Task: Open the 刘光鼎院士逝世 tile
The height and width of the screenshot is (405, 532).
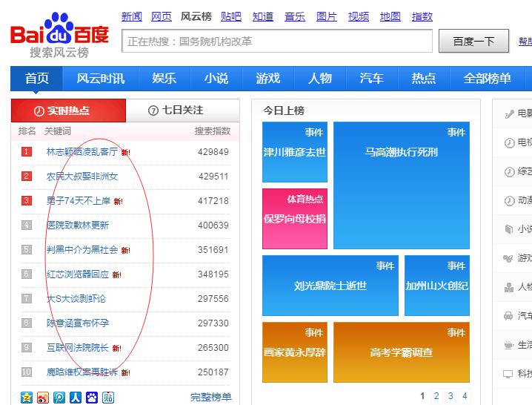Action: point(330,286)
